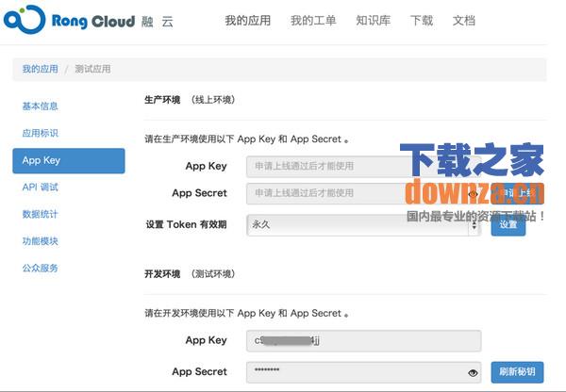
Task: Open API 调试 from the sidebar
Action: [40, 188]
